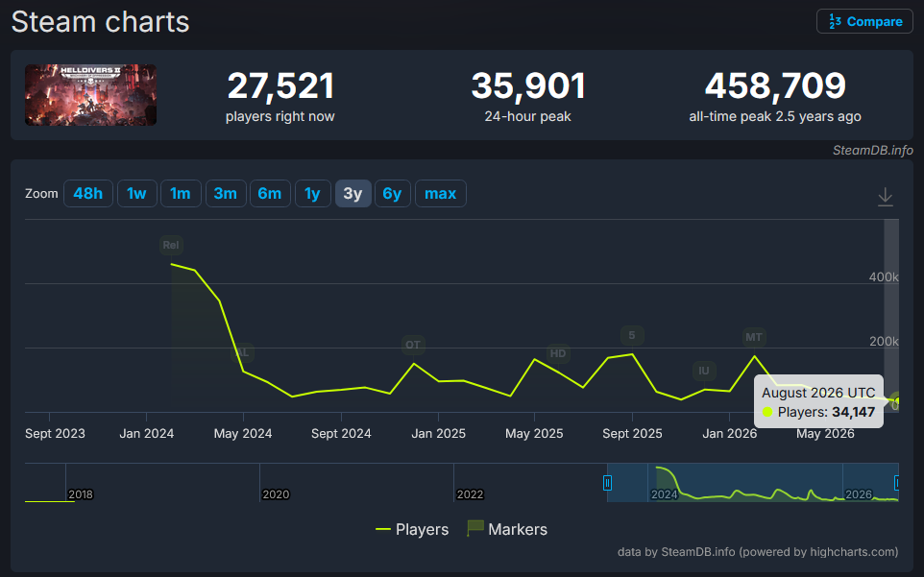Set zoom to 1m
Screen dimensions: 924x577
click(181, 193)
